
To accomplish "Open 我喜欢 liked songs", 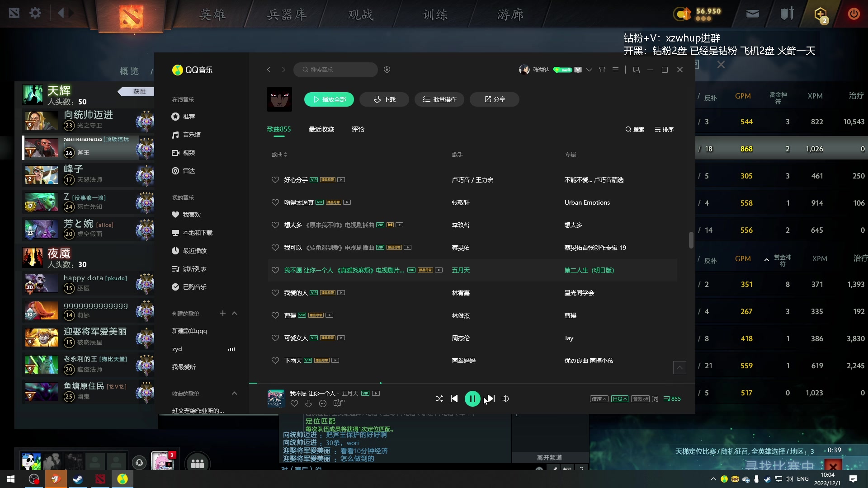I will pos(186,215).
